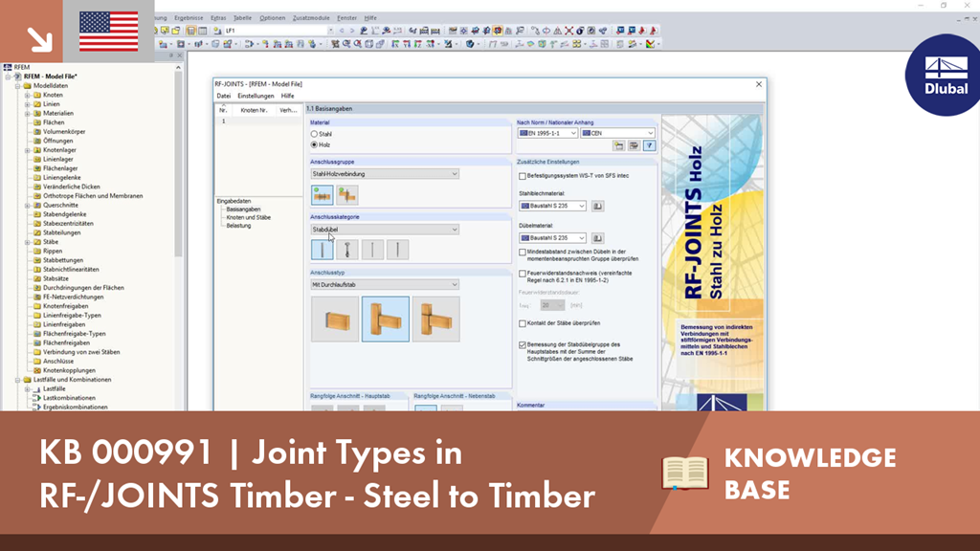Click the middle national annex settings icon
The width and height of the screenshot is (980, 551).
tap(634, 145)
